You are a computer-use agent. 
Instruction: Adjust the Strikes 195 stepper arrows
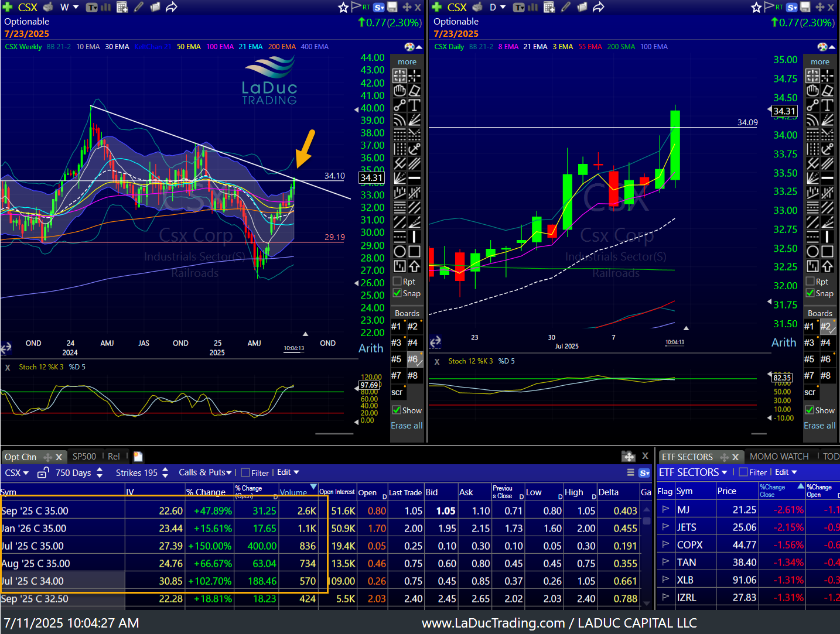pos(165,472)
